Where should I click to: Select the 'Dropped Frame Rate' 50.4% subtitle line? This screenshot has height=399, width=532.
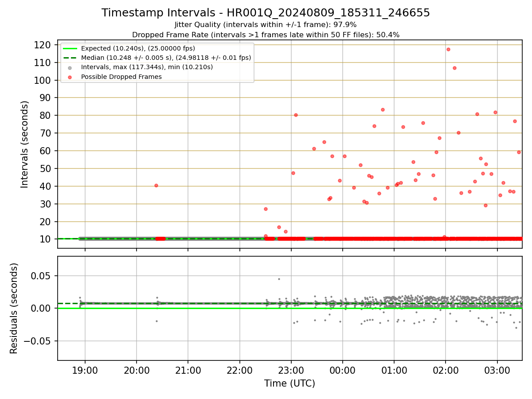[x=266, y=35]
